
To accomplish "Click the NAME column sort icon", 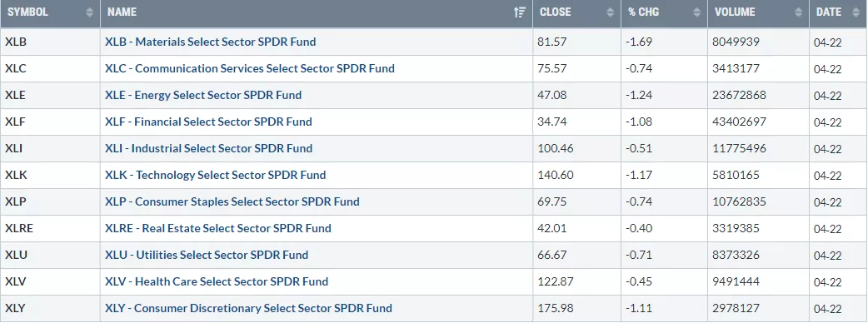I will (519, 12).
